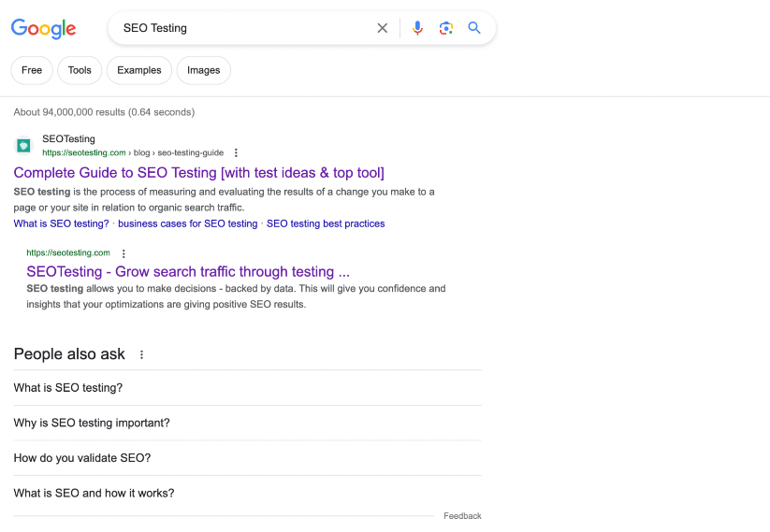Expand 'What is SEO and how it works?' question
The image size is (770, 532).
point(248,494)
